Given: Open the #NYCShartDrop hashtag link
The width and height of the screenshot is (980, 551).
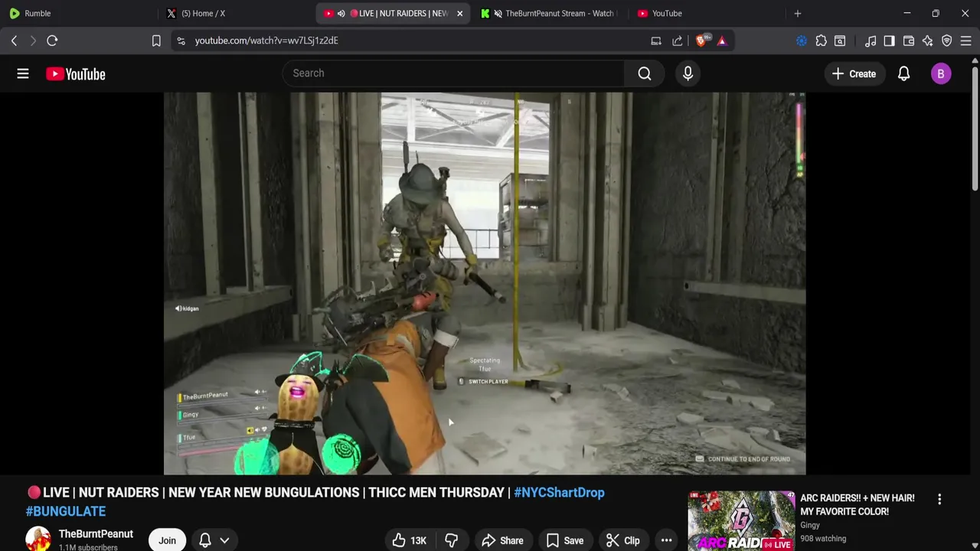Looking at the screenshot, I should pos(559,493).
